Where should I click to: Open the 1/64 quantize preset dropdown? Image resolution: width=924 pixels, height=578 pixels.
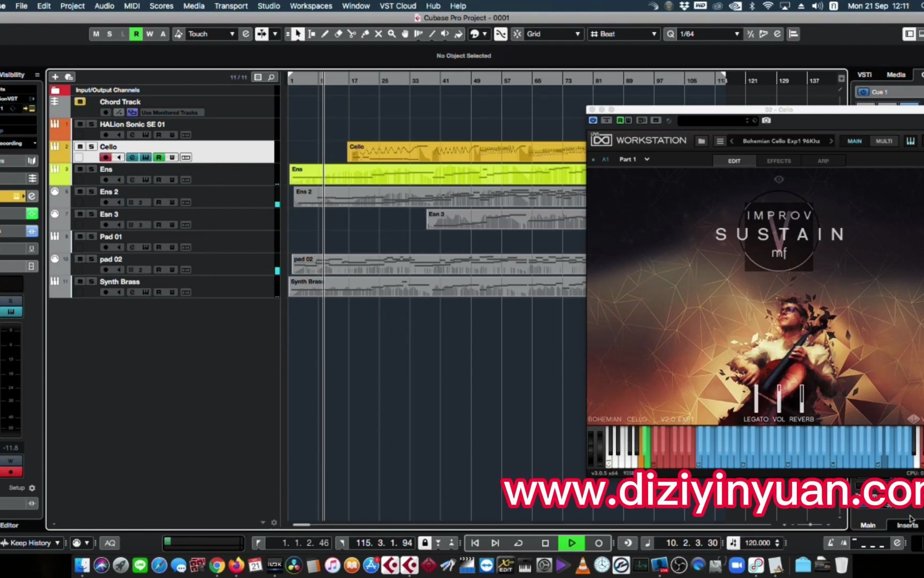click(x=709, y=34)
